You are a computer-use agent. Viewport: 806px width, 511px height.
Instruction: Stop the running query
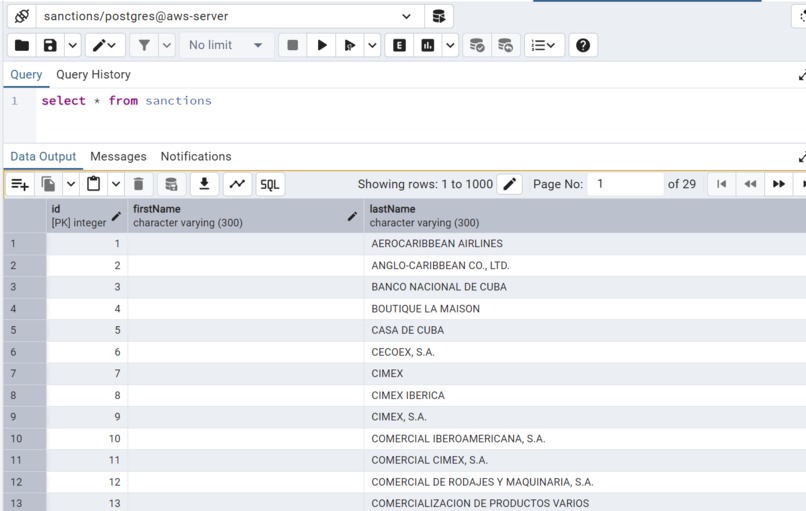(x=292, y=45)
